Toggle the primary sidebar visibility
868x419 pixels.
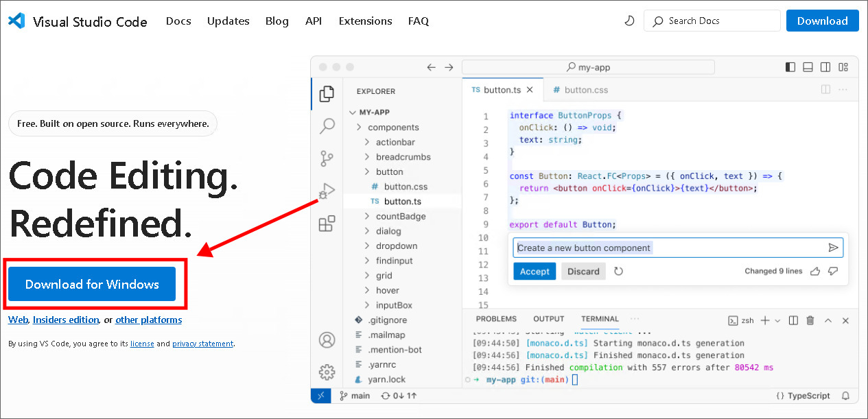click(x=790, y=67)
